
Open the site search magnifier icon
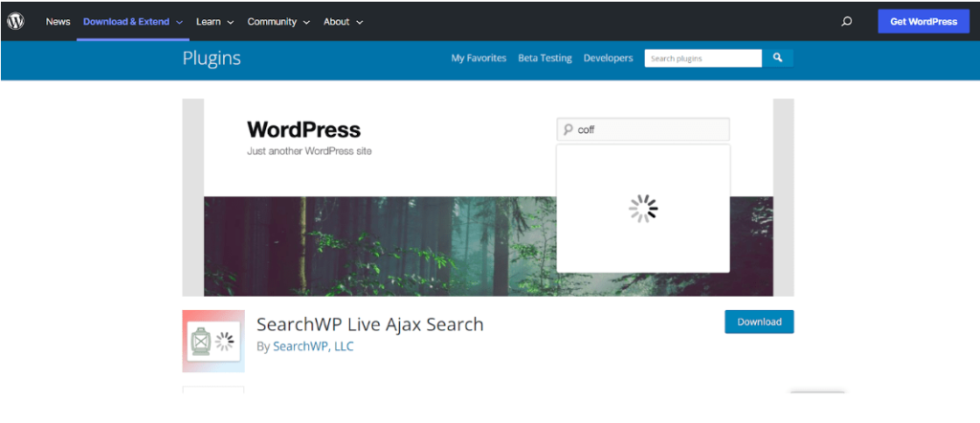click(x=846, y=21)
